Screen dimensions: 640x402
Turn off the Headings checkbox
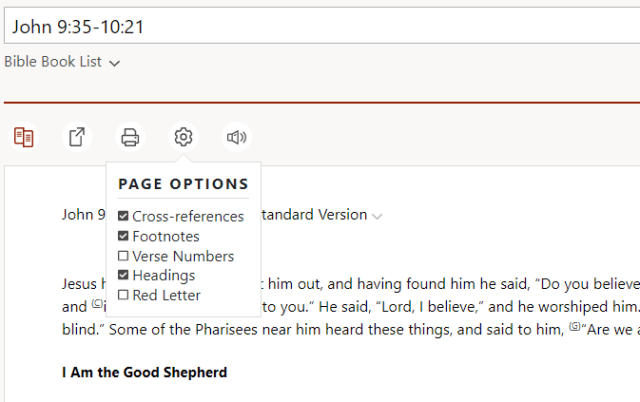click(123, 275)
